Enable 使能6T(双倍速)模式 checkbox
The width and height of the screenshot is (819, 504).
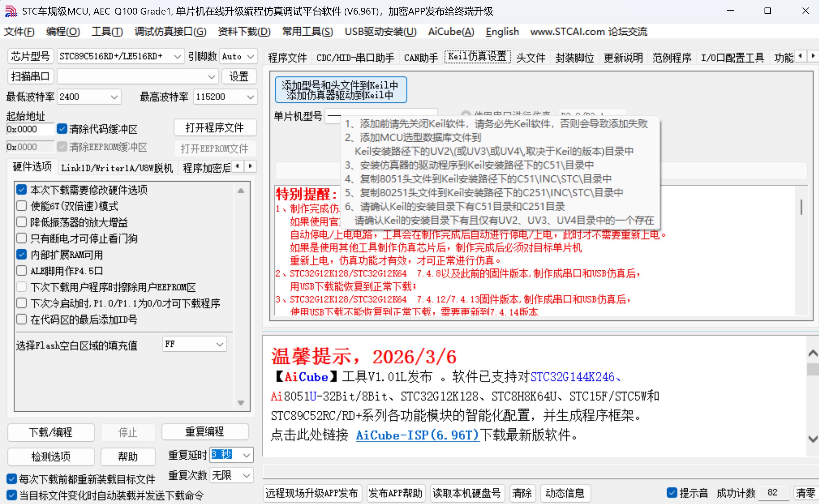22,206
